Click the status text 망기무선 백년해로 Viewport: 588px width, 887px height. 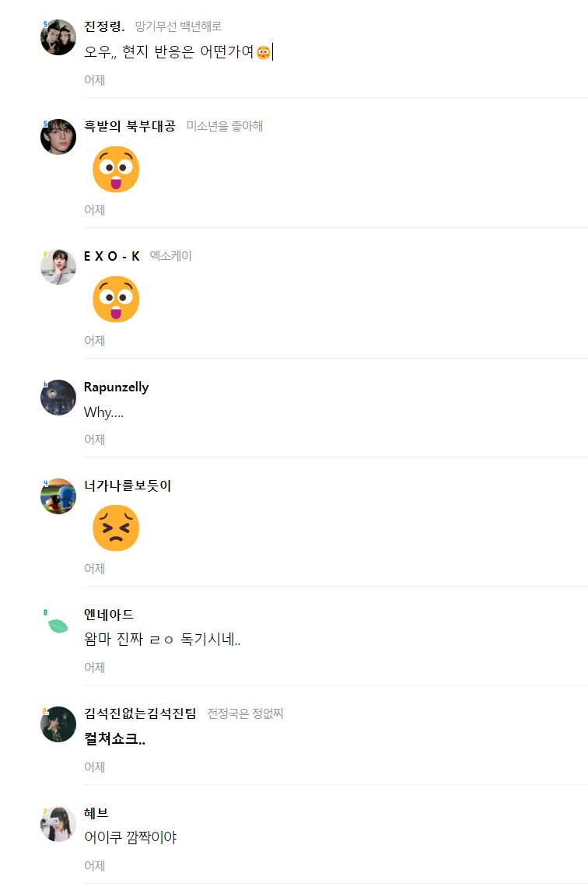click(x=178, y=26)
